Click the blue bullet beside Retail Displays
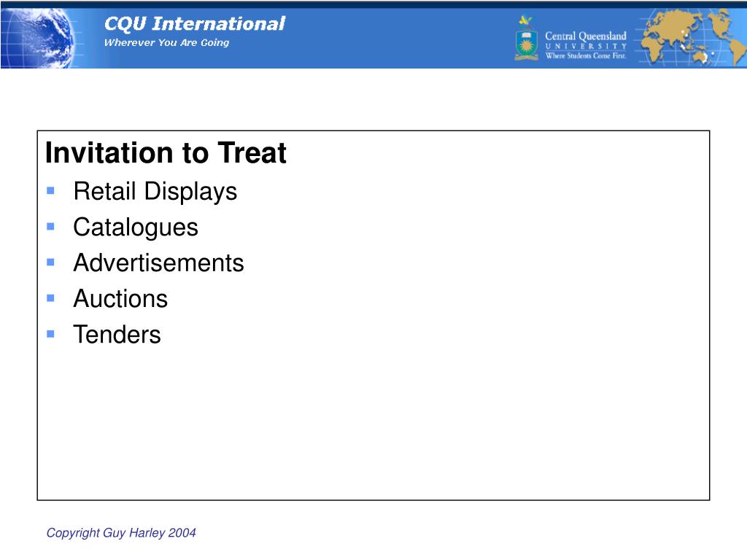 coord(50,191)
